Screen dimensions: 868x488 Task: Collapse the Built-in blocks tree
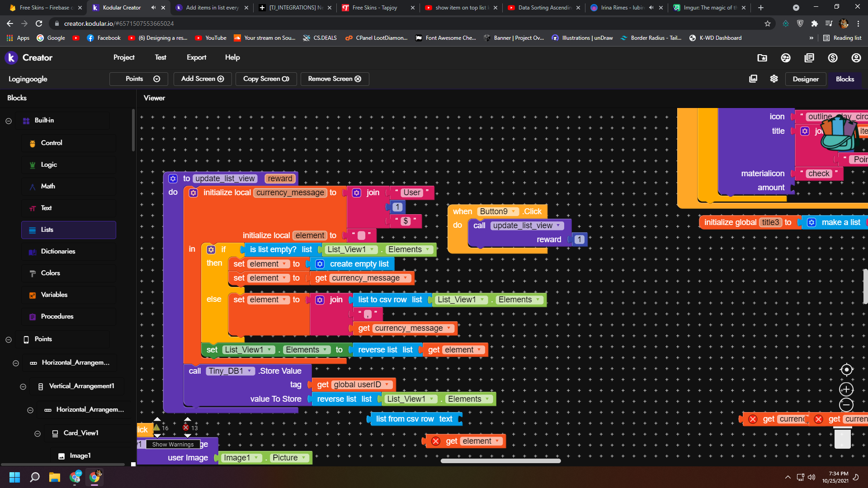[9, 121]
